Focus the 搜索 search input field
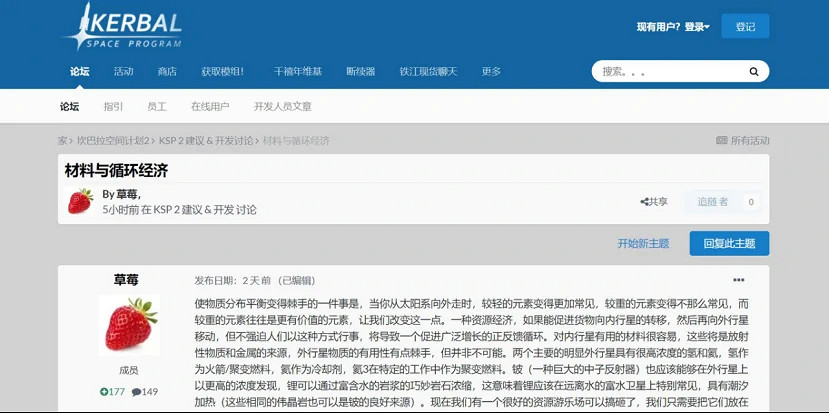 coord(673,71)
